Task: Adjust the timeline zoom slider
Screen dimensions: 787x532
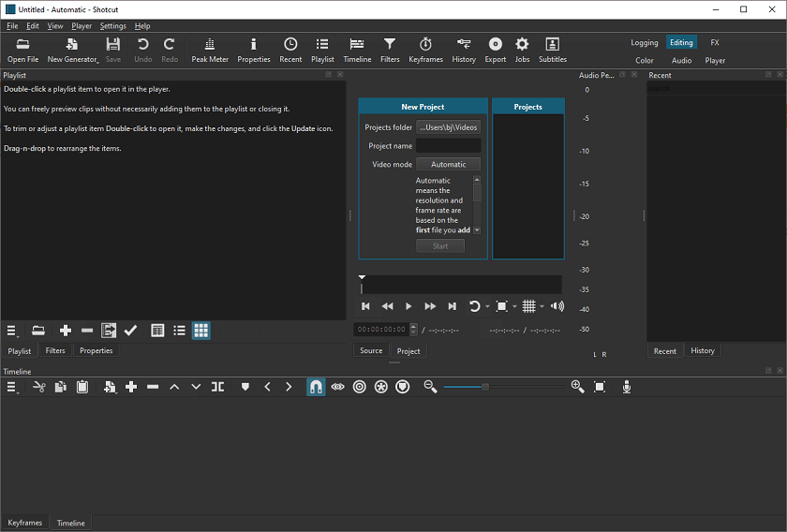Action: [x=504, y=387]
